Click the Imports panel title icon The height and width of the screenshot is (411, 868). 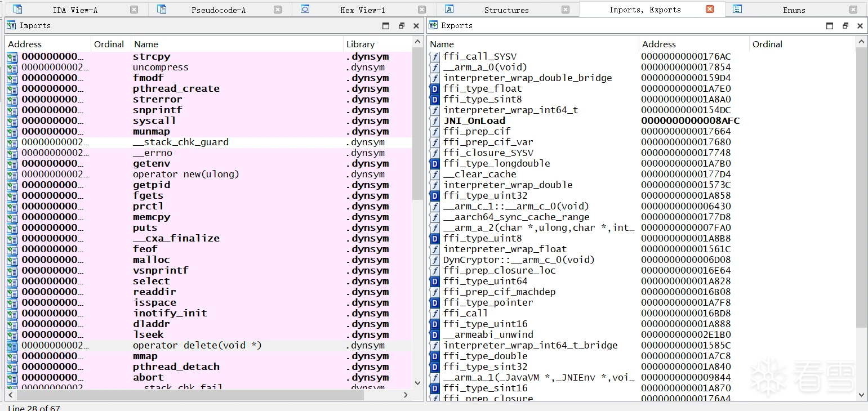11,25
